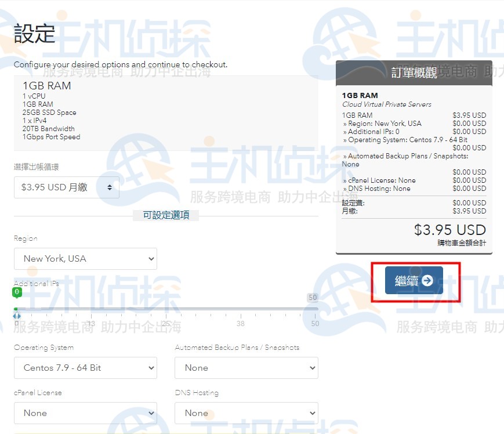Click the Additional IPs slider handle
Image resolution: width=504 pixels, height=434 pixels.
click(17, 316)
